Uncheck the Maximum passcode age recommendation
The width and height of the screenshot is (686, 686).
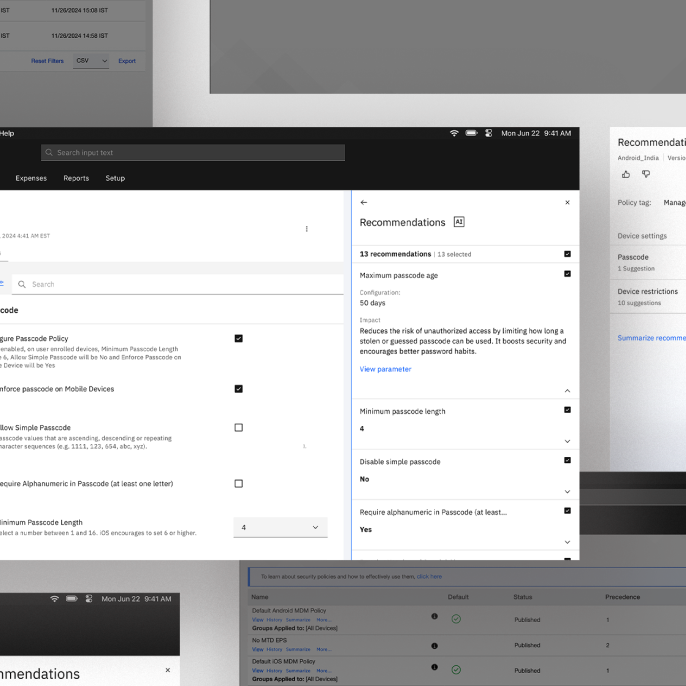[567, 274]
